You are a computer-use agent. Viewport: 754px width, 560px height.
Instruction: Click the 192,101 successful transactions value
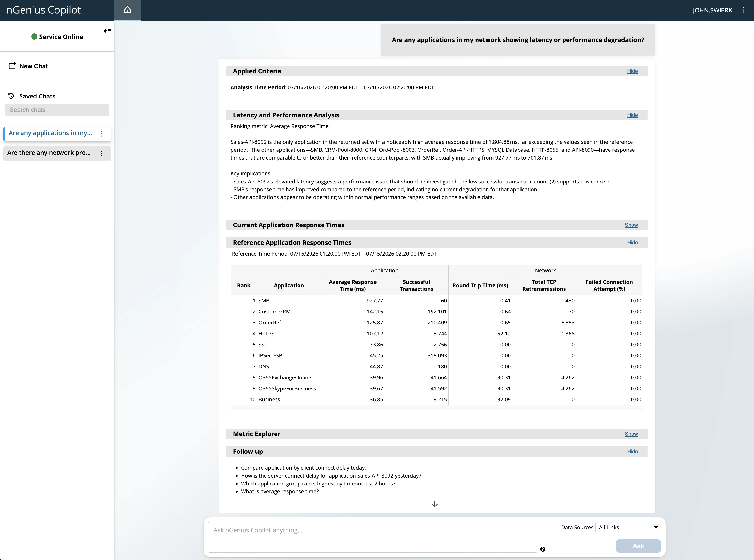tap(437, 312)
